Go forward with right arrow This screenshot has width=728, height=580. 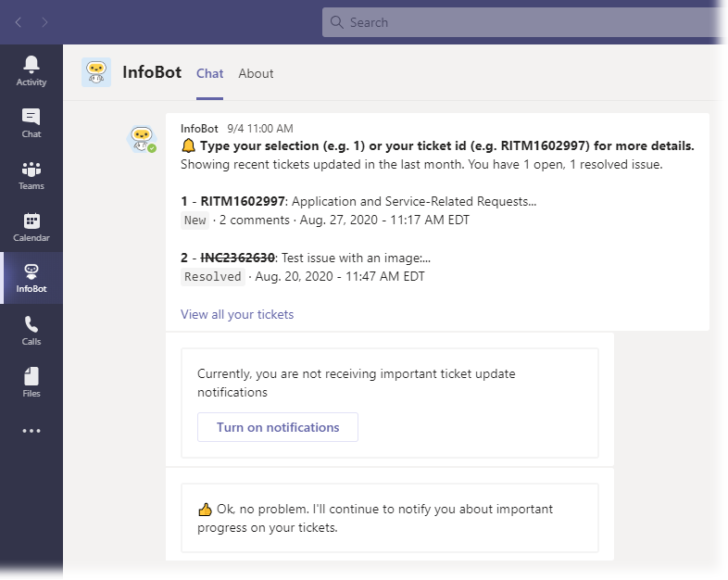pyautogui.click(x=44, y=22)
